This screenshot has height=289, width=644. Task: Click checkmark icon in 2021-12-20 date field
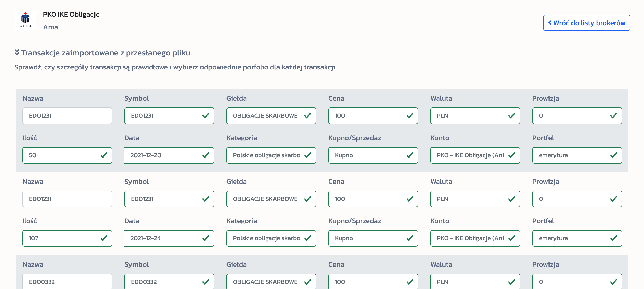[x=206, y=155]
